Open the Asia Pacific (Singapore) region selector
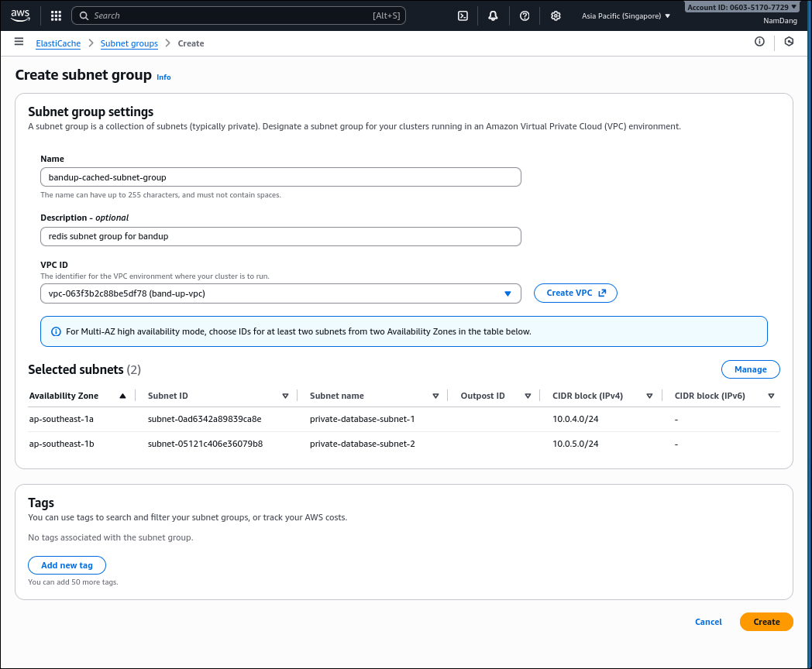812x669 pixels. point(626,15)
